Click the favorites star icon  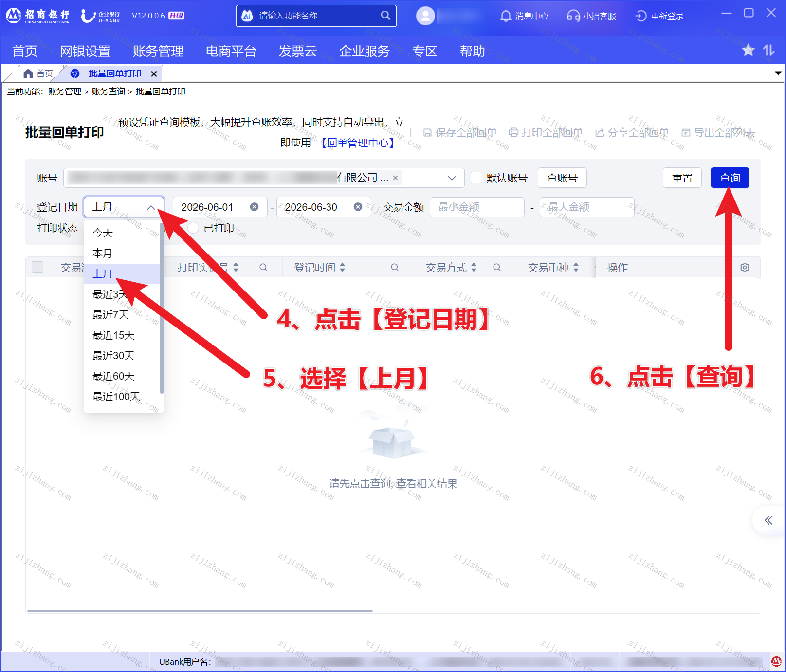(x=748, y=50)
